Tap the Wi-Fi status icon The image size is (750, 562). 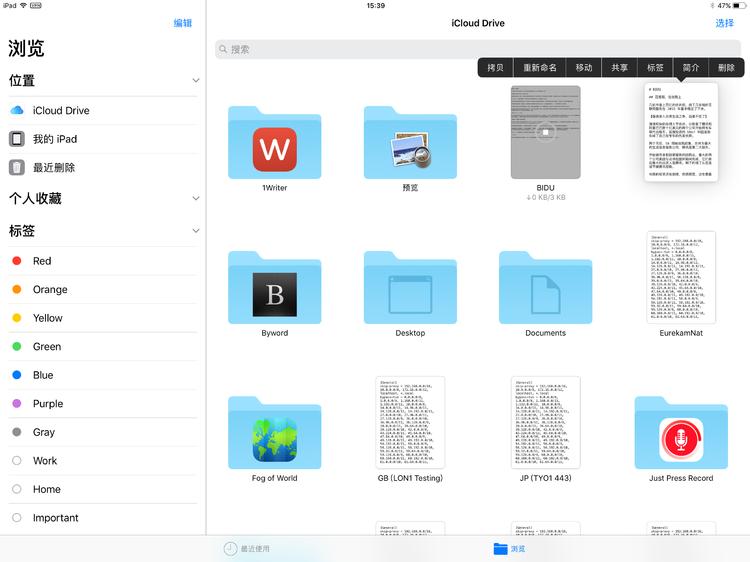23,5
